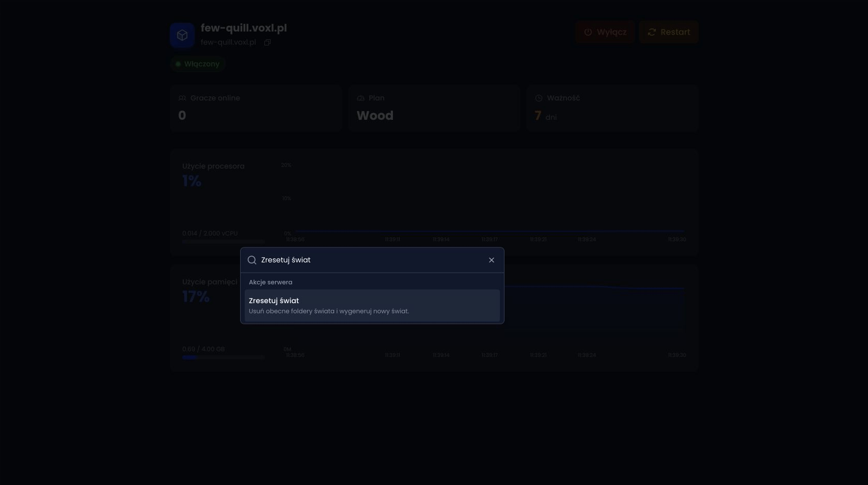Click the 'Gracze online' players icon
The image size is (868, 485).
[x=182, y=98]
